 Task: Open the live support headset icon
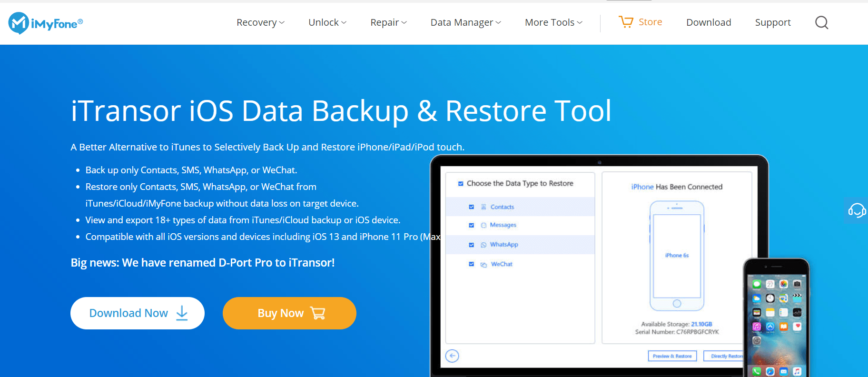857,210
